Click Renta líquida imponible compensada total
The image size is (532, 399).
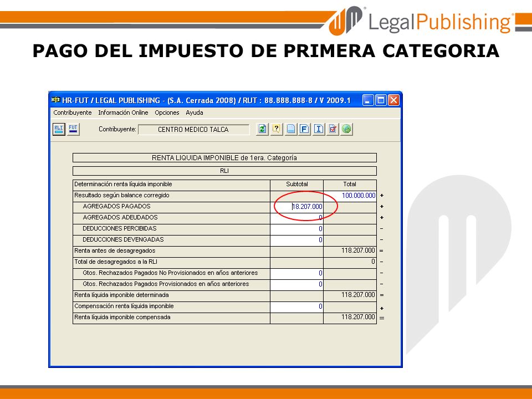pos(358,317)
